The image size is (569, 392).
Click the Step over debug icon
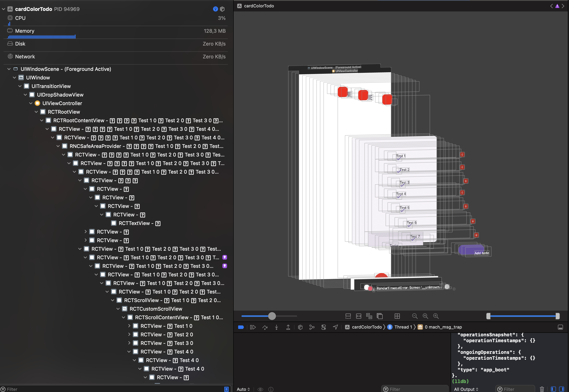click(265, 327)
